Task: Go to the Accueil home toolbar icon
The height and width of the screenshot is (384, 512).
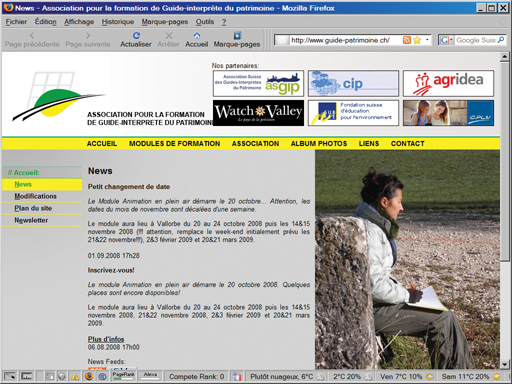Action: click(x=197, y=35)
